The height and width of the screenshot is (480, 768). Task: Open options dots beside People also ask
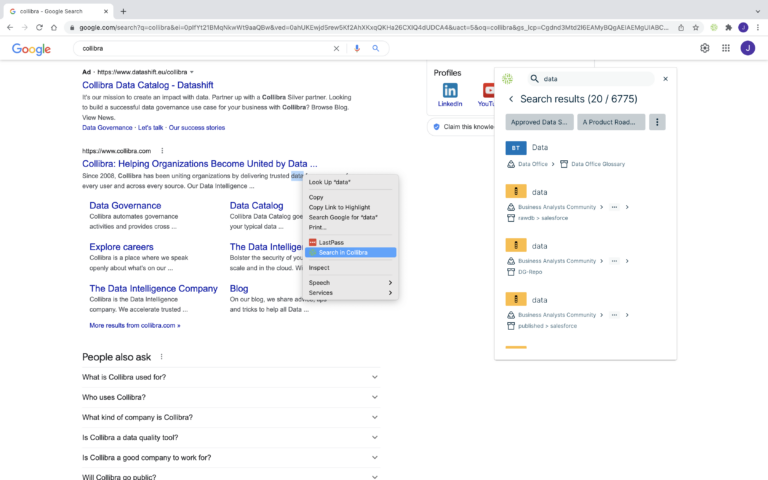tap(161, 357)
